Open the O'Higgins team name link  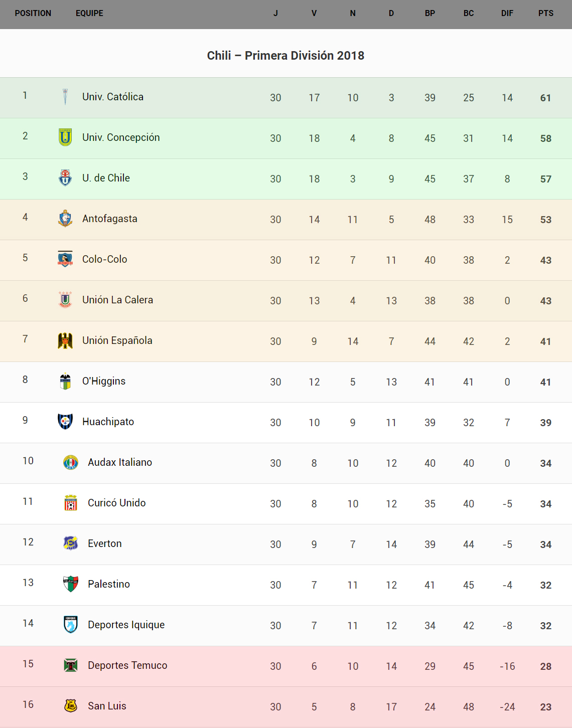point(104,381)
